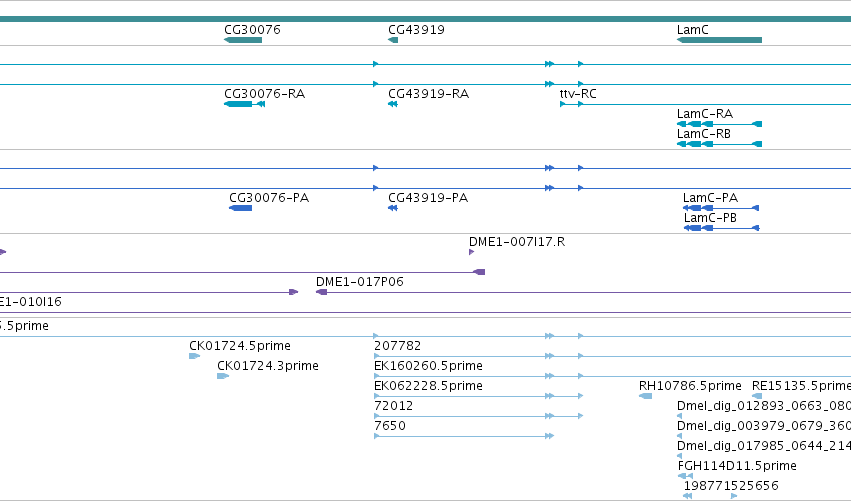Viewport: 851px width, 501px height.
Task: Select the CG43919 gene glyph
Action: pyautogui.click(x=393, y=40)
